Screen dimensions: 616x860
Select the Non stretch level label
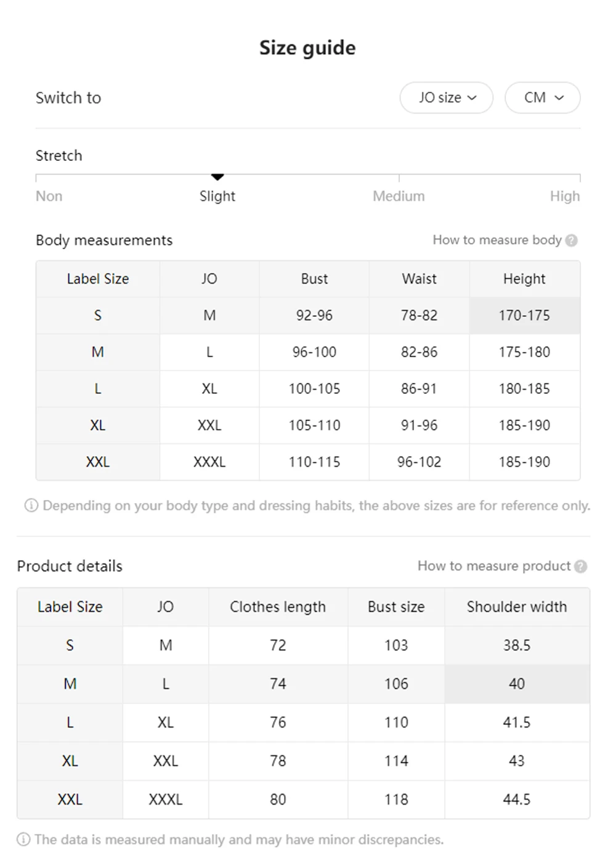point(49,196)
